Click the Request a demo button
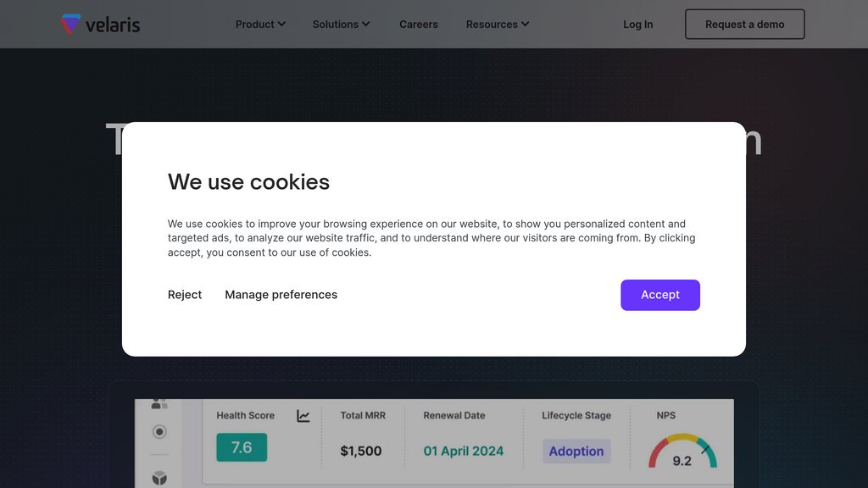868x488 pixels. point(744,25)
